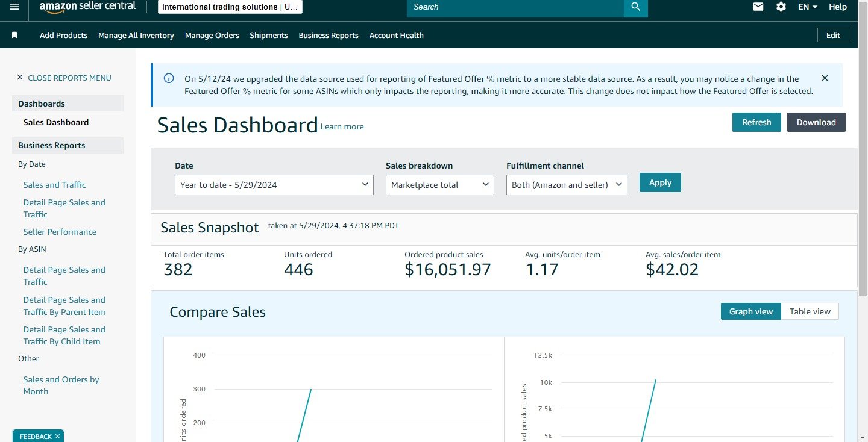Open the Date range dropdown
This screenshot has height=442, width=868.
[274, 185]
